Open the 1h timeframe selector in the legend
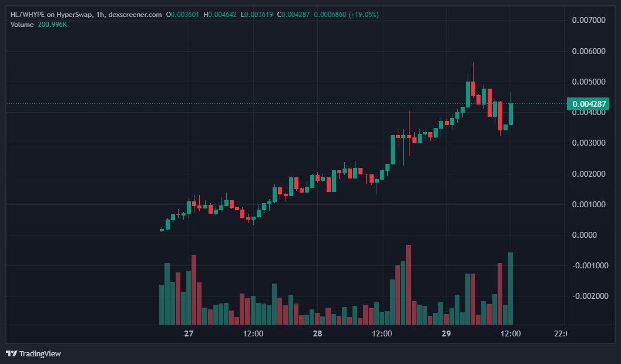The width and height of the screenshot is (621, 364). [x=100, y=15]
